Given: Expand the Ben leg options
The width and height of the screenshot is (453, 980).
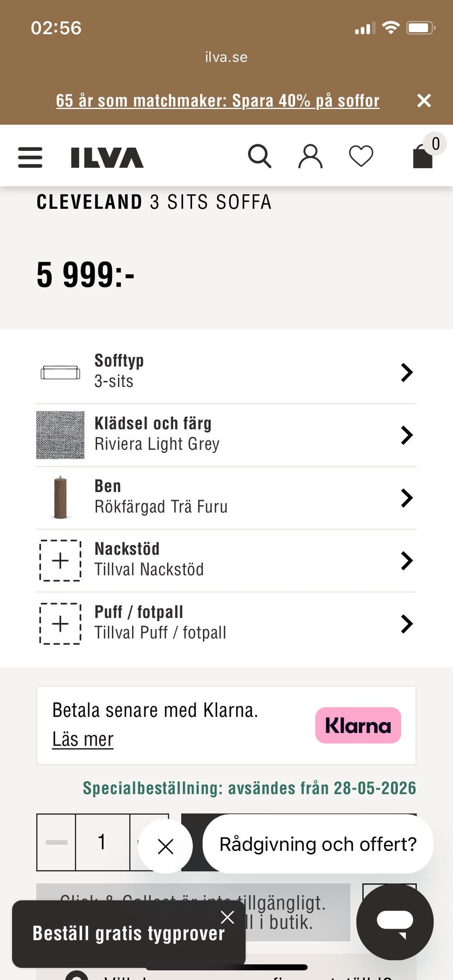Looking at the screenshot, I should [226, 498].
